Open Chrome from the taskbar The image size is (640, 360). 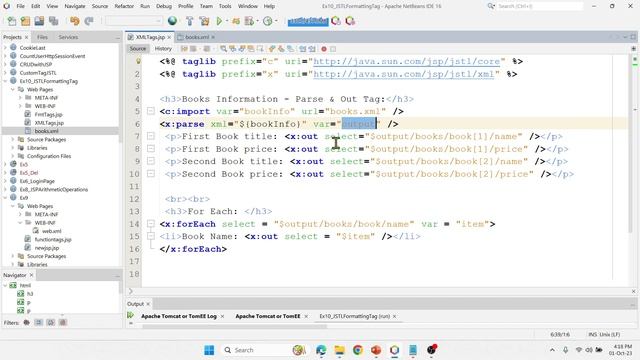[358, 350]
